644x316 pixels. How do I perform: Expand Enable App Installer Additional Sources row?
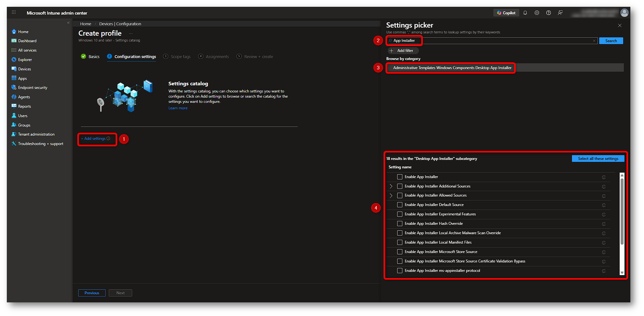click(391, 186)
